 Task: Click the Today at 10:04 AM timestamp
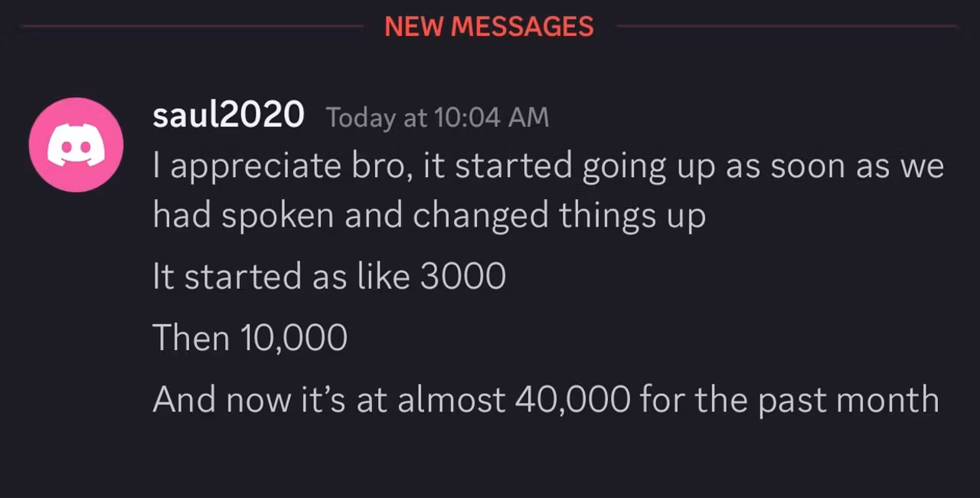pos(437,117)
